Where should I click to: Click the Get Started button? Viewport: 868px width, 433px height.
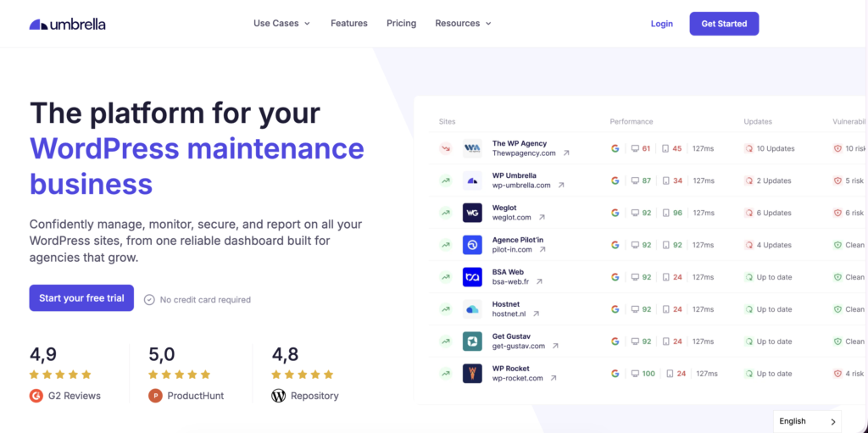(724, 24)
